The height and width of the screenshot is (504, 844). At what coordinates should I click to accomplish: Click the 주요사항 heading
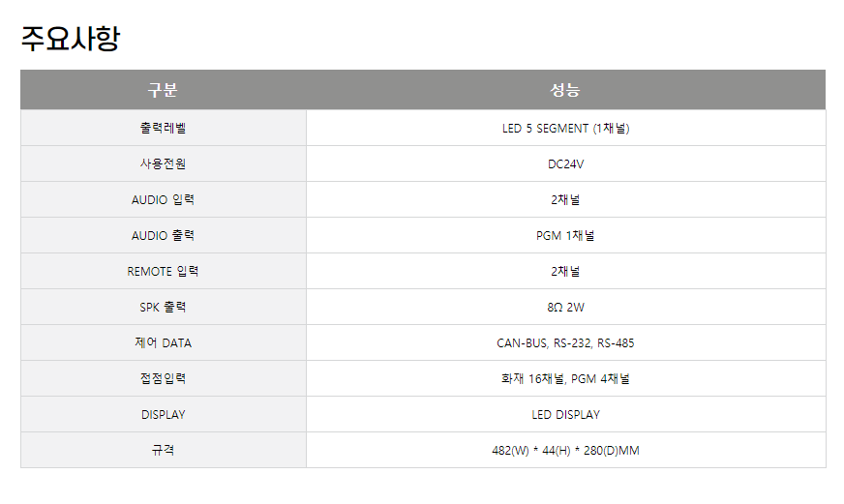point(71,39)
